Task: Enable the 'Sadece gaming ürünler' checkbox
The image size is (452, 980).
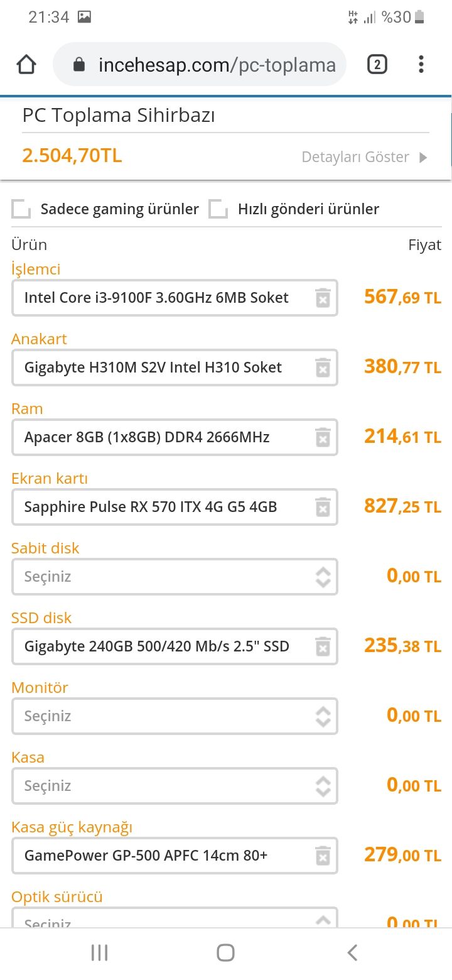Action: (x=21, y=209)
